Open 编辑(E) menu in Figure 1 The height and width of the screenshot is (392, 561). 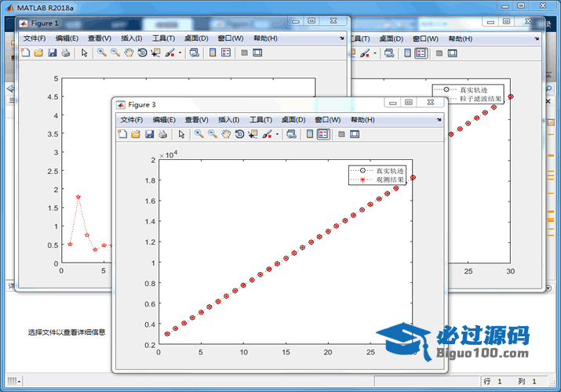tap(67, 38)
